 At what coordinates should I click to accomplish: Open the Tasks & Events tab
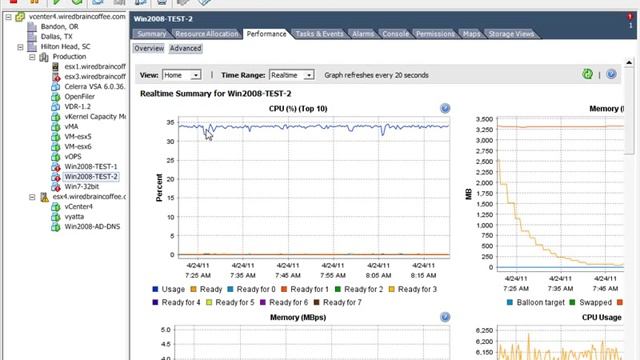pyautogui.click(x=319, y=34)
